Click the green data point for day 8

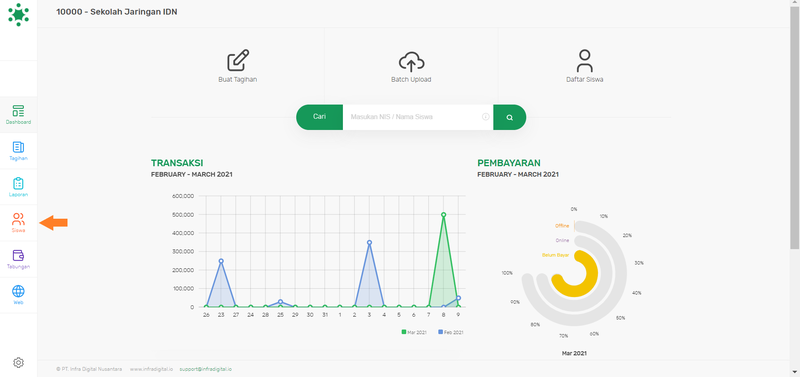coord(443,215)
